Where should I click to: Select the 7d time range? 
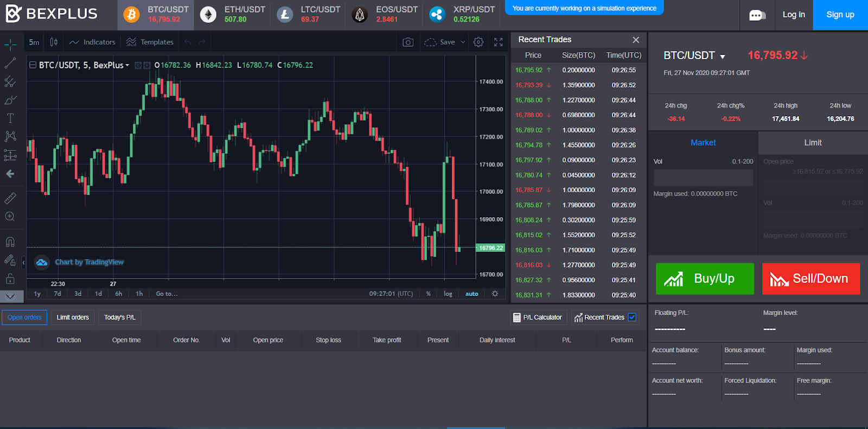click(x=58, y=294)
